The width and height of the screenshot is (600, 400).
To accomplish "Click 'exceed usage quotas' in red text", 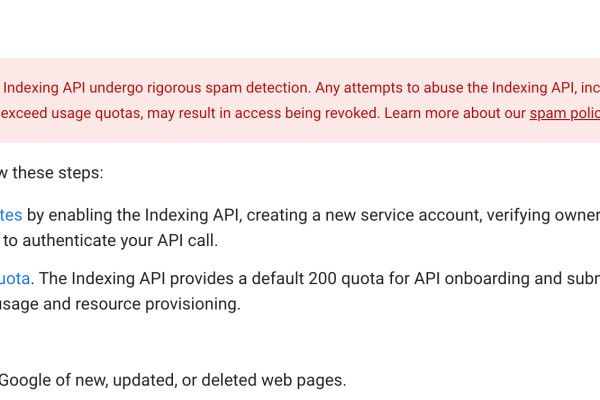I will click(71, 113).
